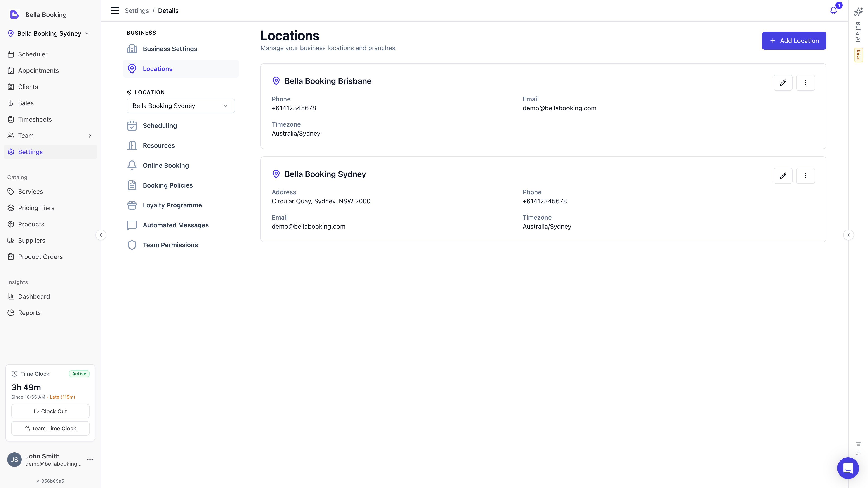Click the Settings breadcrumb link

(x=137, y=10)
